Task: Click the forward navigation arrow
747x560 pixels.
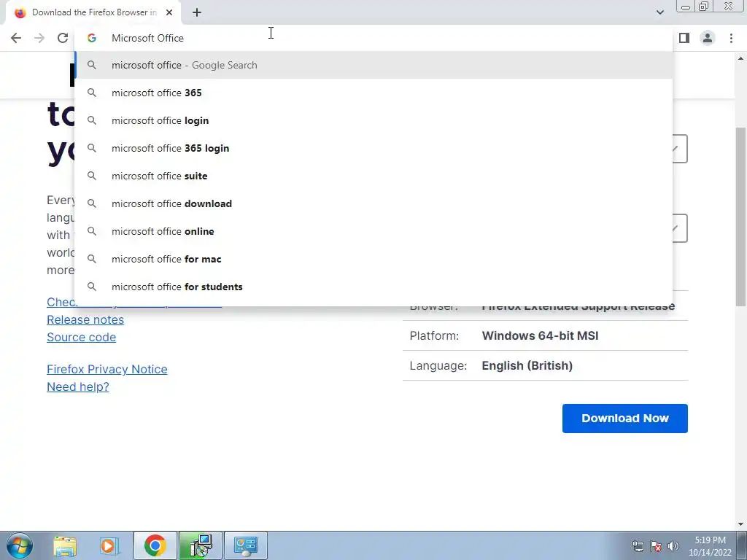Action: click(39, 38)
